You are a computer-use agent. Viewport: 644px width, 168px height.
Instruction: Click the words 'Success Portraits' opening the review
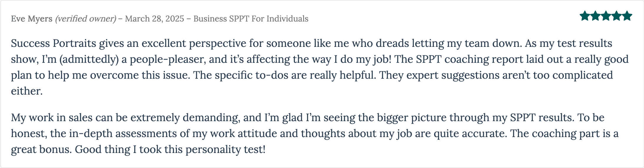[x=54, y=44]
